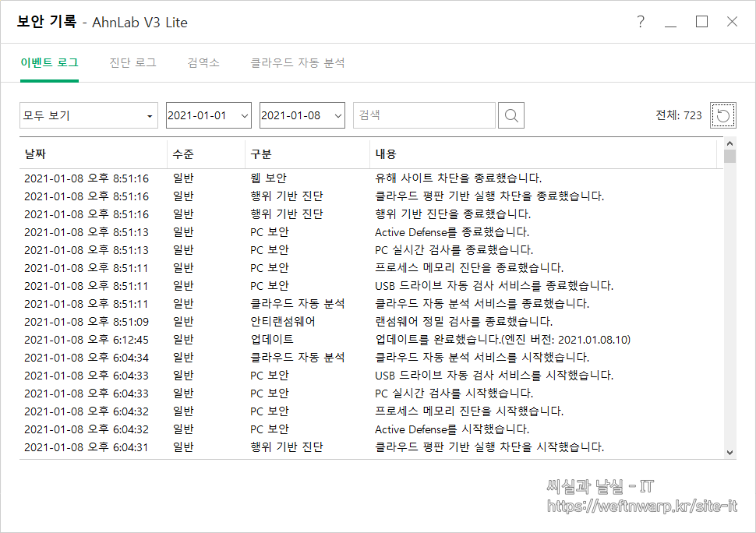The width and height of the screenshot is (756, 533).
Task: Open the 클라우드 자동 분석 tab
Action: pos(297,62)
